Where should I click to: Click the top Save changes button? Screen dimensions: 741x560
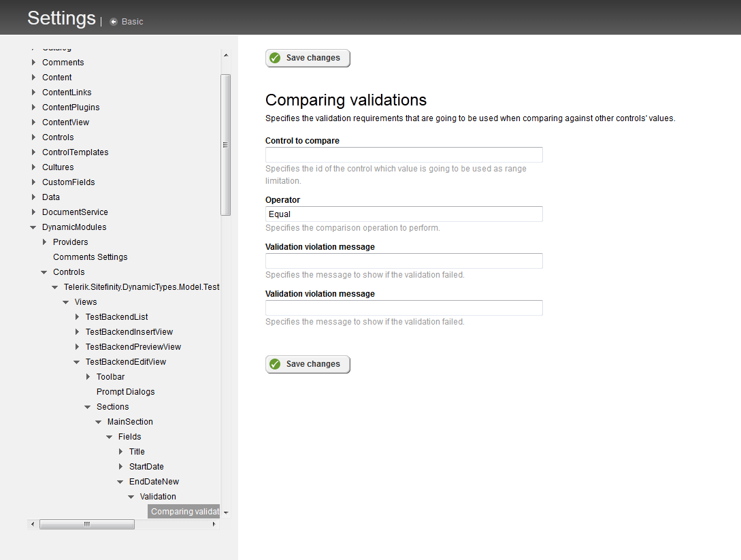(x=308, y=58)
